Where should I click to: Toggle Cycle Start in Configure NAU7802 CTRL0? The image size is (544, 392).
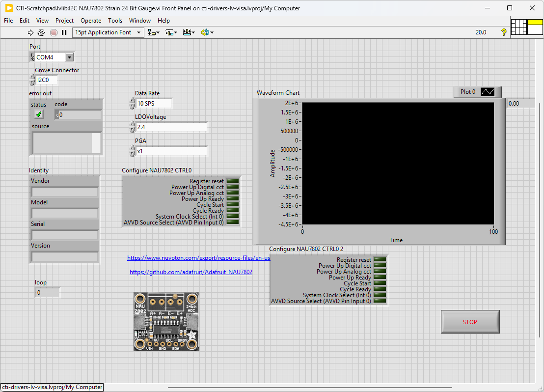(x=232, y=205)
